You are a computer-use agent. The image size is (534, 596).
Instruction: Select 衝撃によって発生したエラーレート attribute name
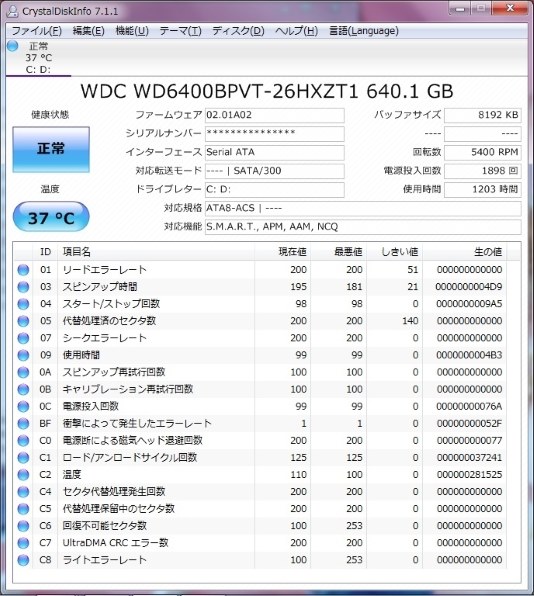click(137, 423)
